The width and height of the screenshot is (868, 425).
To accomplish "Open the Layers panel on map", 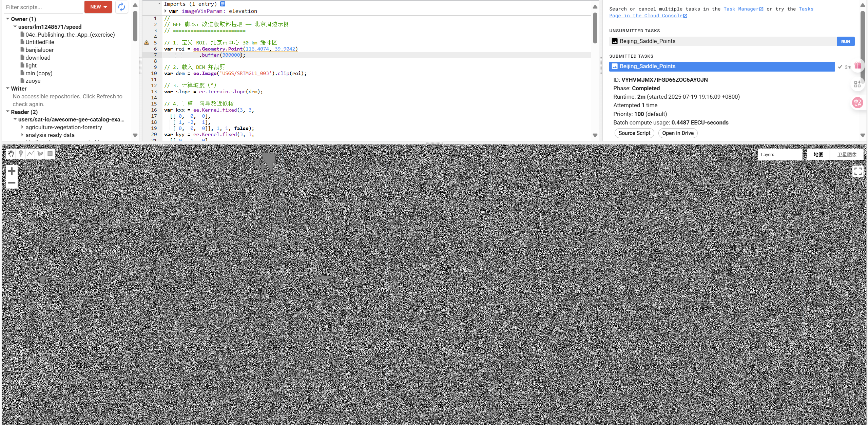I will (780, 154).
